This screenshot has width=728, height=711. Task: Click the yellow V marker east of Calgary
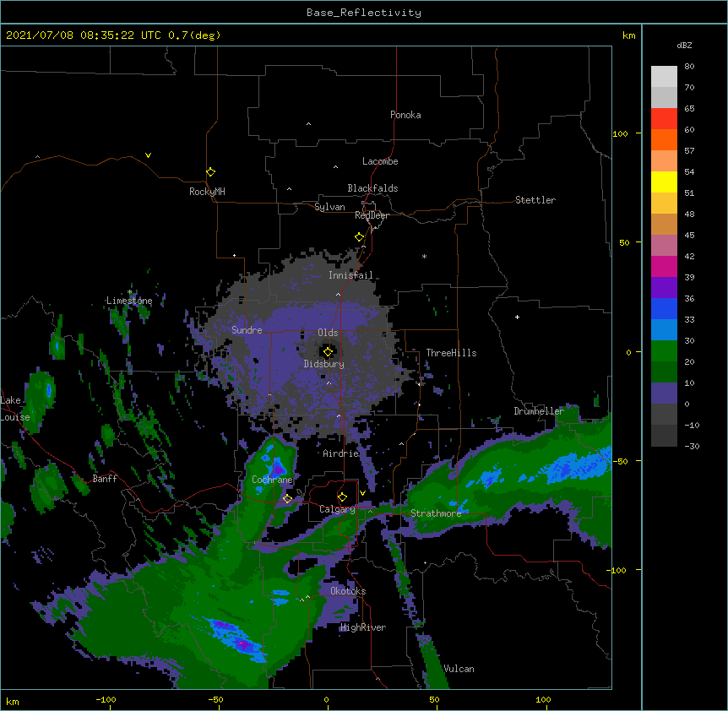362,493
